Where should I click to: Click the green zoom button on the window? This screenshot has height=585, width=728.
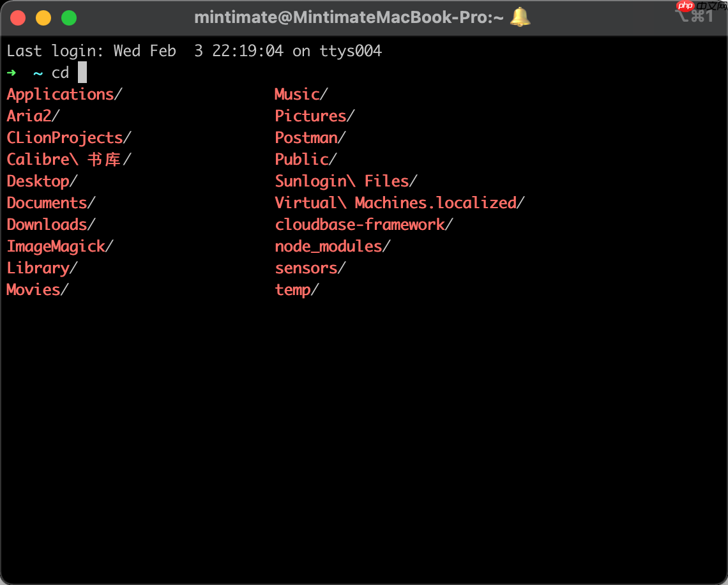[68, 18]
